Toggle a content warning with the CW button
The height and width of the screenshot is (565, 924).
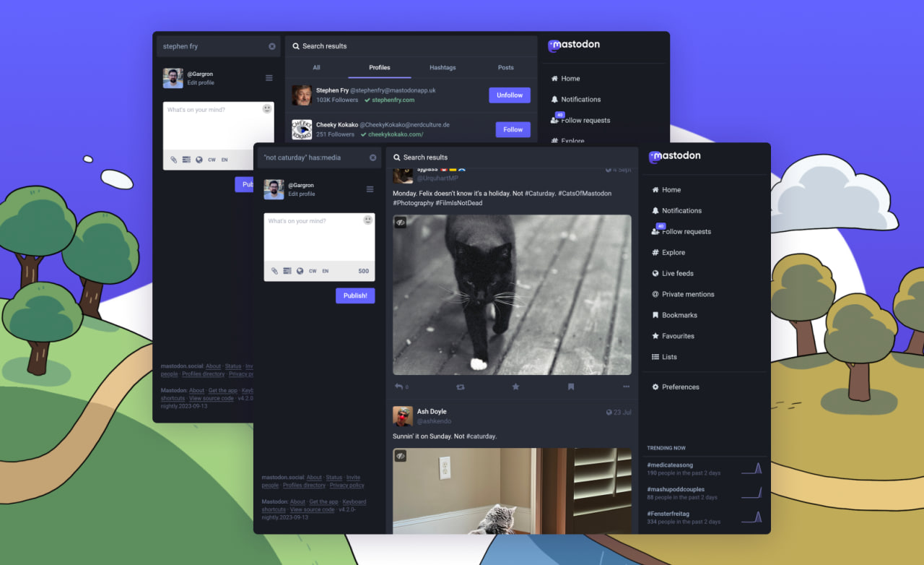point(313,271)
